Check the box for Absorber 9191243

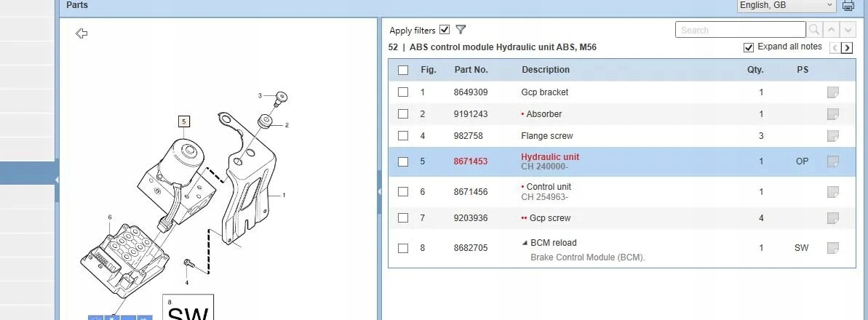coord(403,114)
